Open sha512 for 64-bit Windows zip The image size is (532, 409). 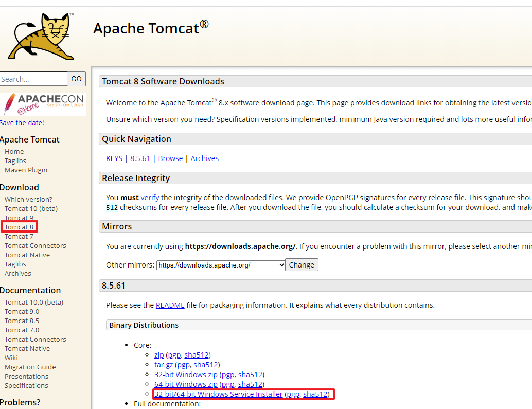click(x=251, y=384)
